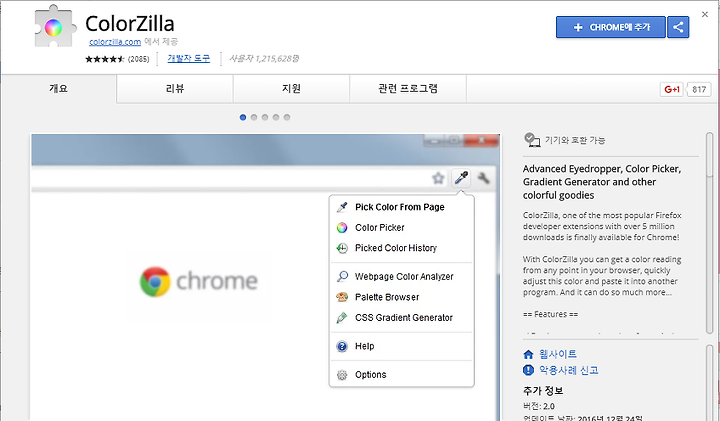Select the fifth carousel dot
720x421 pixels.
coord(287,117)
